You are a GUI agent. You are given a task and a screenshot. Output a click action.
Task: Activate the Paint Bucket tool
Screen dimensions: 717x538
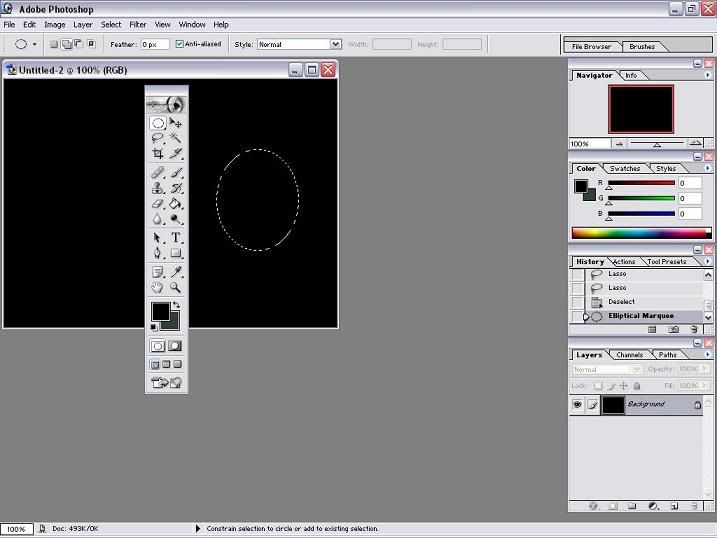(x=176, y=203)
